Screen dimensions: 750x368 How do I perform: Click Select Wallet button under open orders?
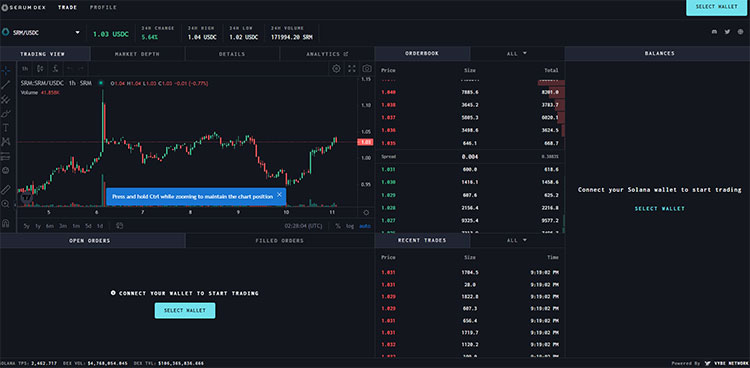[185, 311]
